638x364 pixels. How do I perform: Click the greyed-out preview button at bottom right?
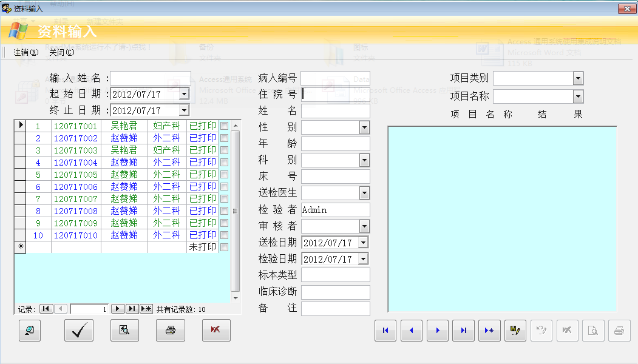[x=593, y=331]
